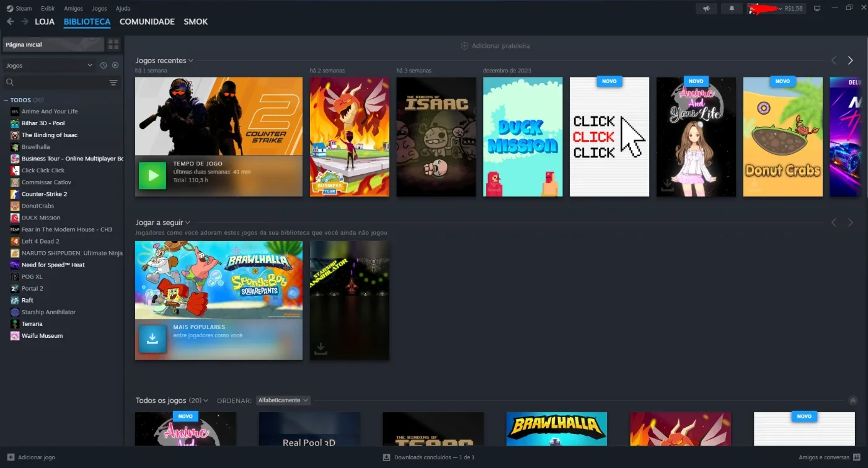Screen dimensions: 868x468
Task: Open the SMOK profile tab
Action: [x=195, y=22]
